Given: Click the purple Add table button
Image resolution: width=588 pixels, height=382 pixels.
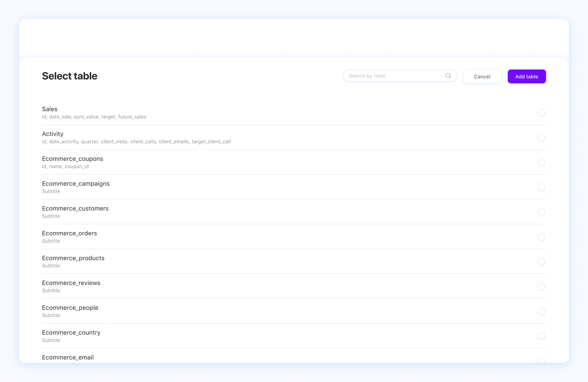Looking at the screenshot, I should (526, 76).
